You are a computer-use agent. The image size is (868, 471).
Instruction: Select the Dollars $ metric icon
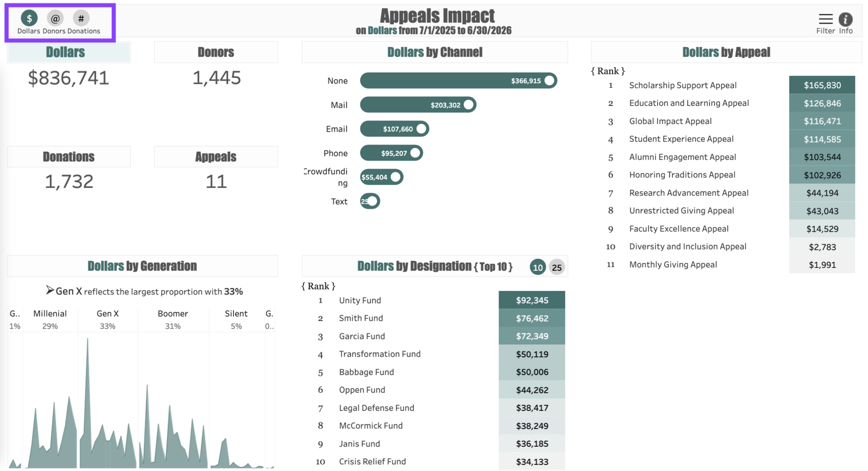[x=29, y=19]
